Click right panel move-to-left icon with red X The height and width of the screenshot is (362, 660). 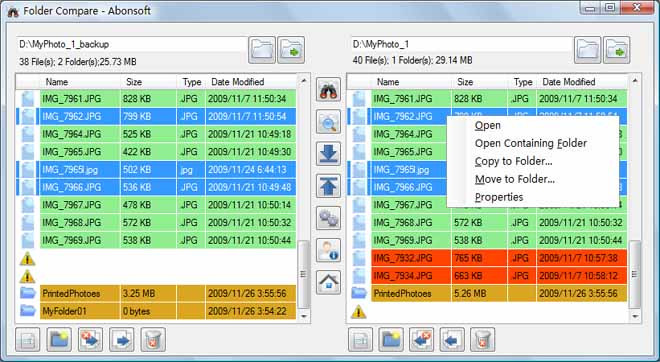pos(421,340)
